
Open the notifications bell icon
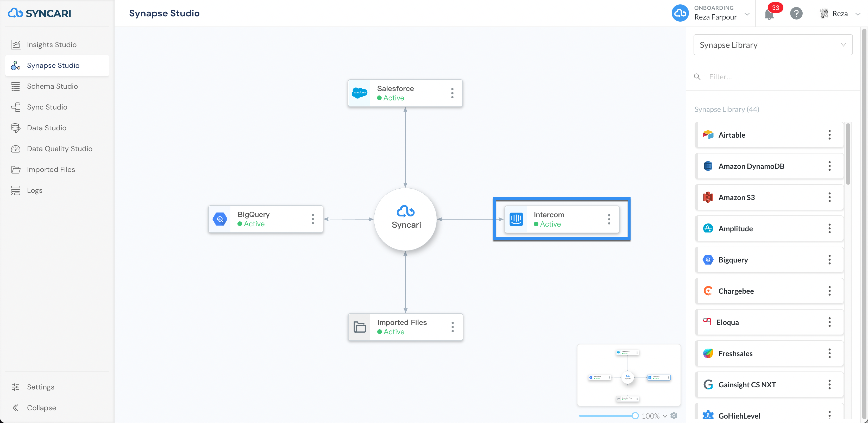[x=769, y=14]
